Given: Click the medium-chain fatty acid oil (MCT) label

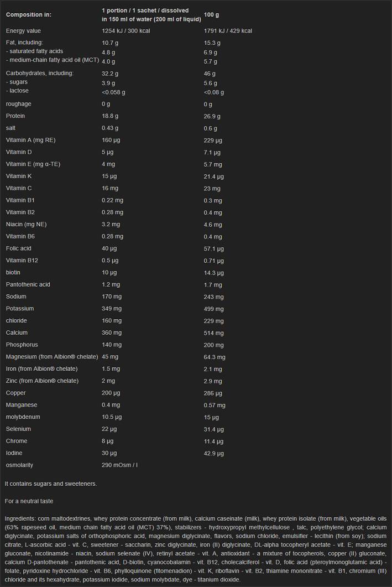Looking at the screenshot, I should [x=52, y=60].
